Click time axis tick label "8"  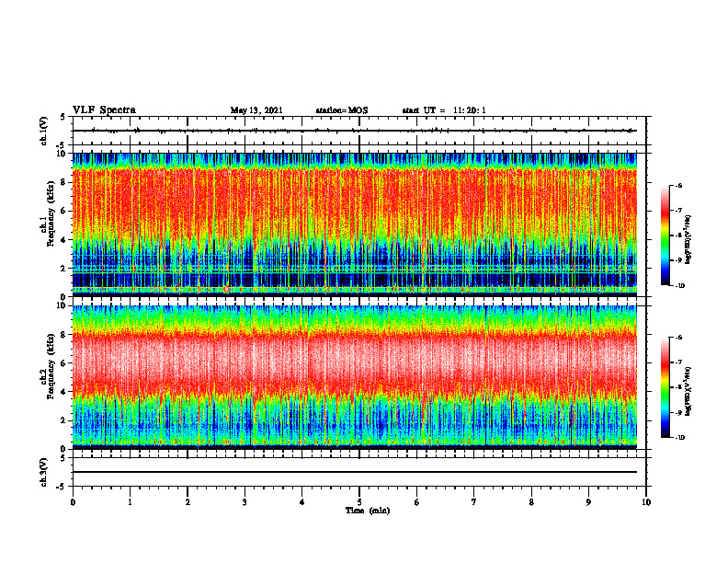coord(531,502)
